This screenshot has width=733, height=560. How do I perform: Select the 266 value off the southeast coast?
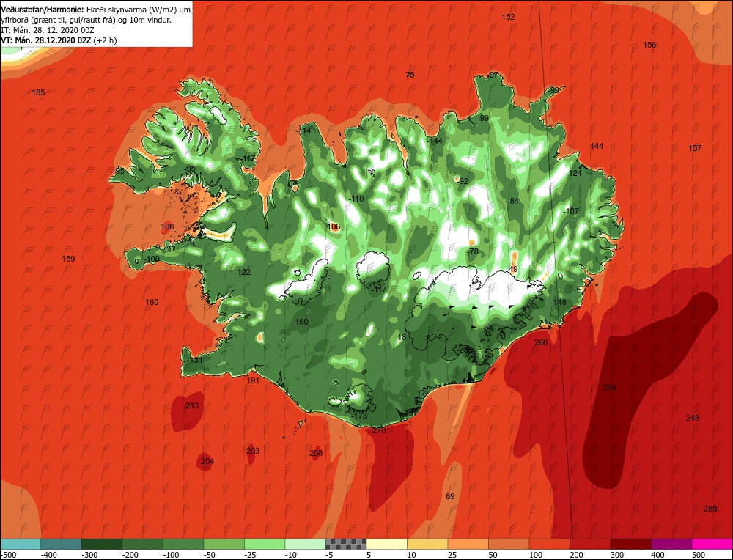541,342
